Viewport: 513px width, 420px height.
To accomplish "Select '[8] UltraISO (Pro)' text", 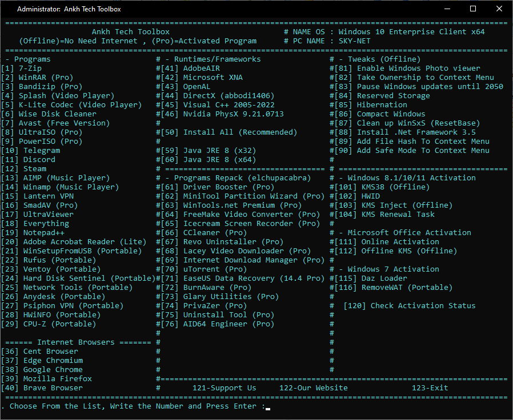I will tap(42, 132).
